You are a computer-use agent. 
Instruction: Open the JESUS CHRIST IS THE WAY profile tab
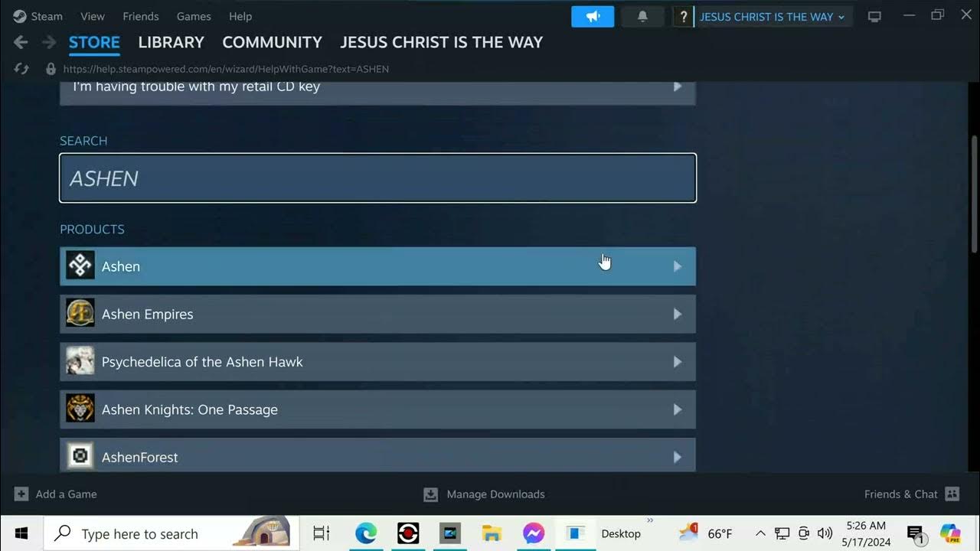coord(442,42)
